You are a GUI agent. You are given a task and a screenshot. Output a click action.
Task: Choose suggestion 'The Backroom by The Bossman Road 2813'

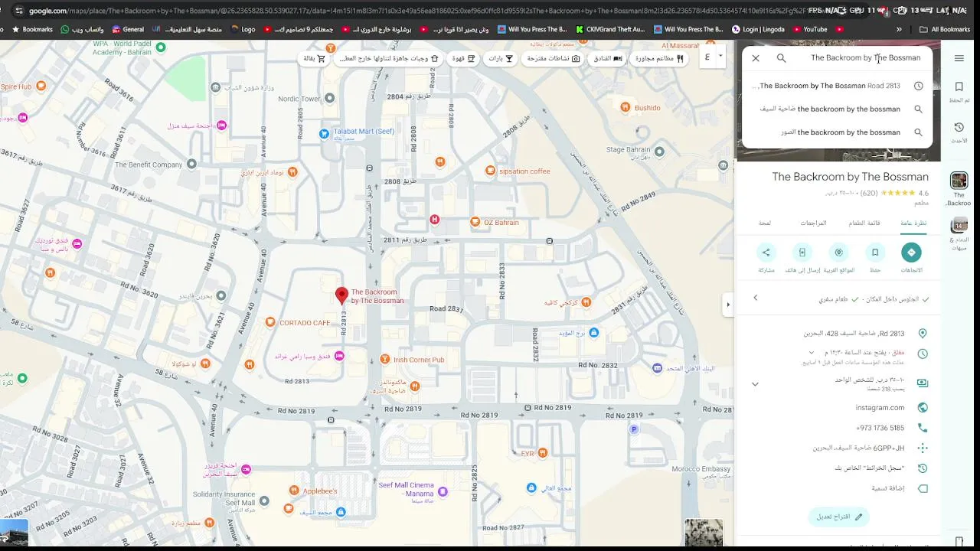pos(838,86)
